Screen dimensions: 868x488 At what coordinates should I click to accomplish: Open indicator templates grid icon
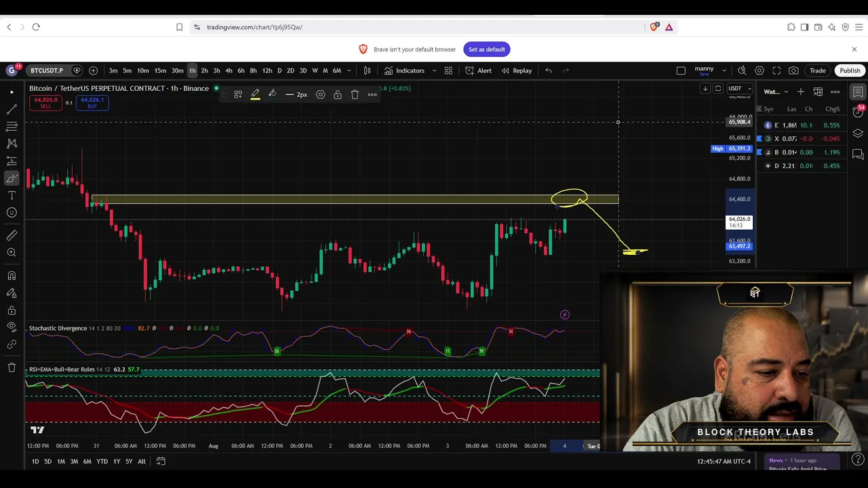(448, 70)
